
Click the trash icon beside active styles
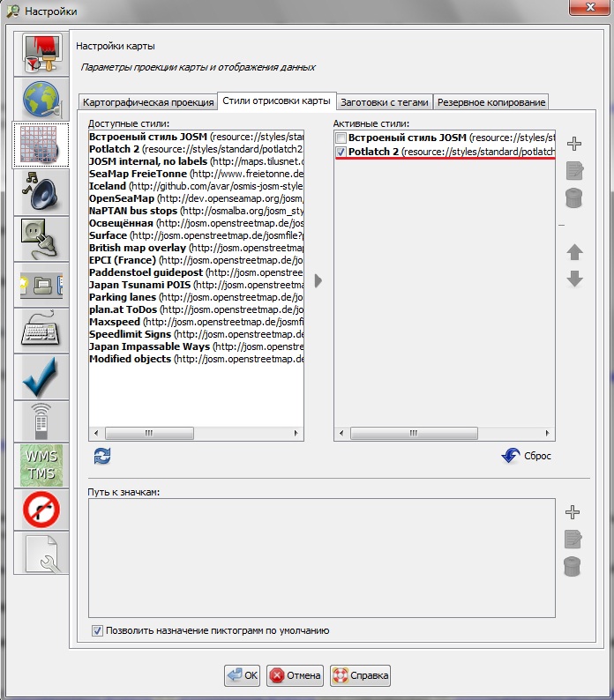point(574,197)
